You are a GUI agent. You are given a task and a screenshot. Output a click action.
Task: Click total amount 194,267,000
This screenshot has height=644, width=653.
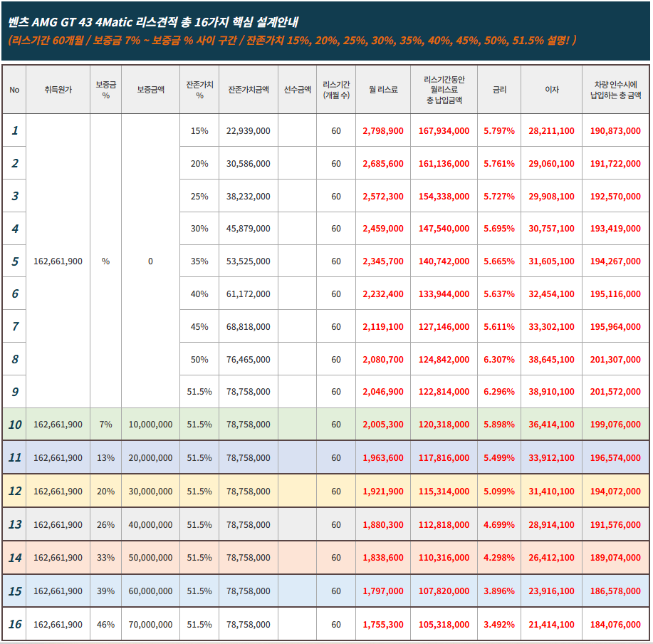pos(615,261)
